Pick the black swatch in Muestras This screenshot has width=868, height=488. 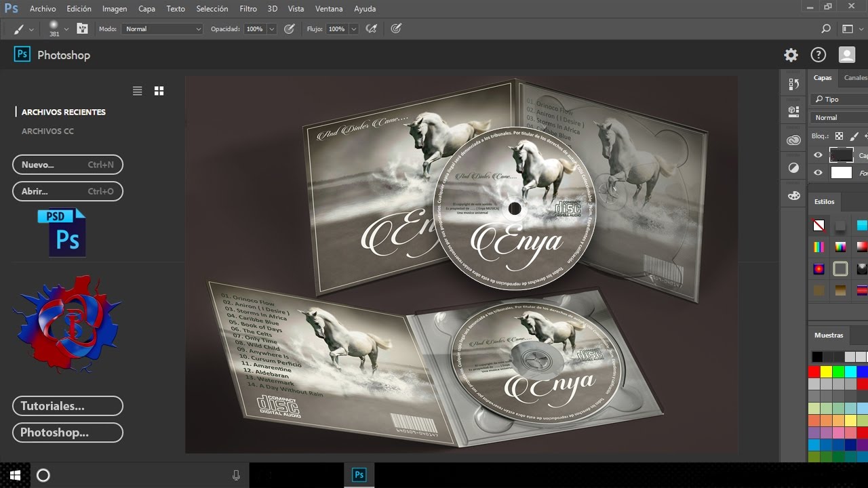pos(817,357)
